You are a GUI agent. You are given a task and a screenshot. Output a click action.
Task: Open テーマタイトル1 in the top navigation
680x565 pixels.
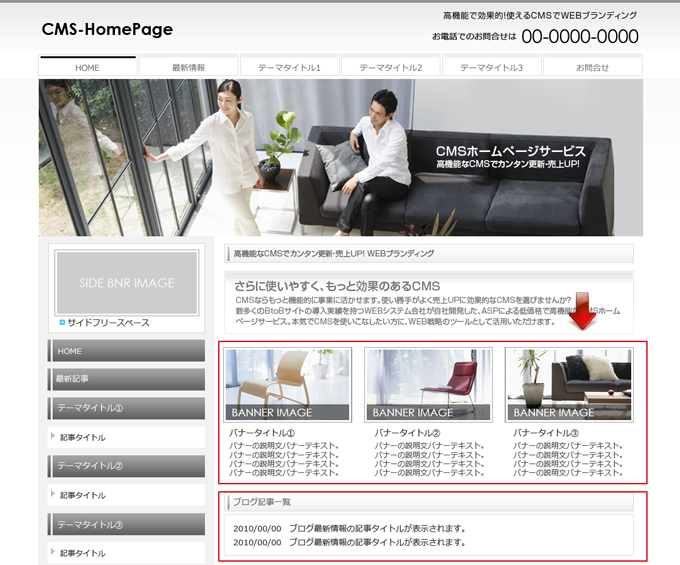coord(289,67)
